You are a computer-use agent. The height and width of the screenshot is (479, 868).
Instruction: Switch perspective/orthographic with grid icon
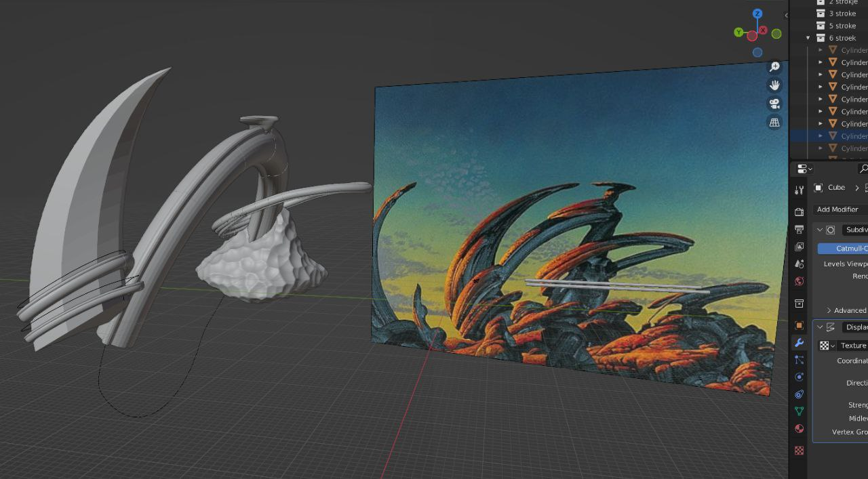774,123
